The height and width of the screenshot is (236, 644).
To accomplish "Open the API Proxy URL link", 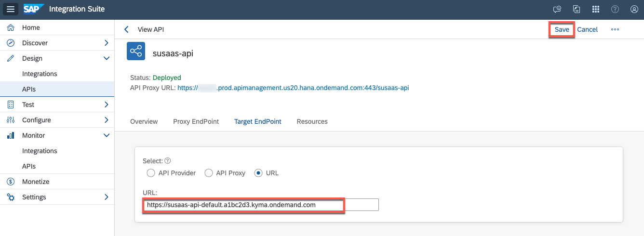I will [294, 88].
